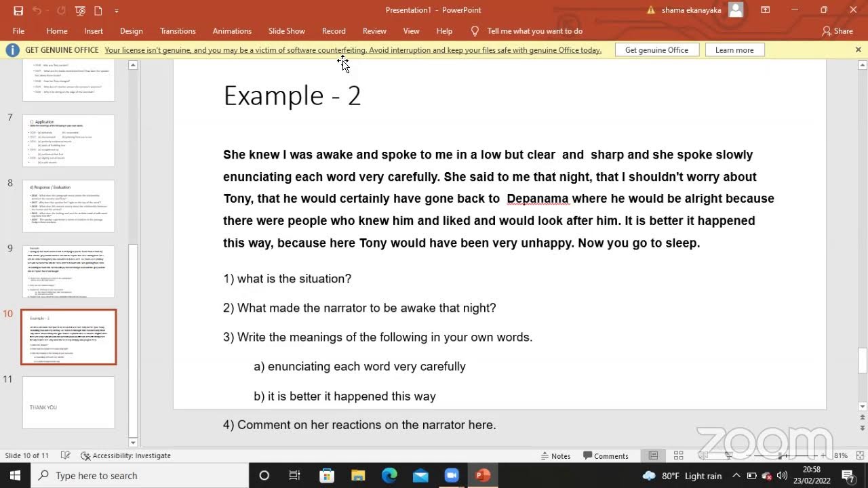This screenshot has height=488, width=868.
Task: Select slide 11 THANK YOU thumbnail
Action: coord(68,403)
